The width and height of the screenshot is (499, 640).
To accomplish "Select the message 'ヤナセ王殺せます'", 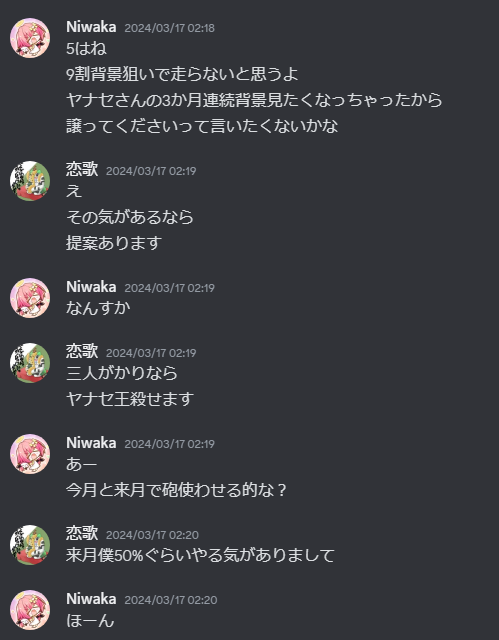I will tap(130, 399).
